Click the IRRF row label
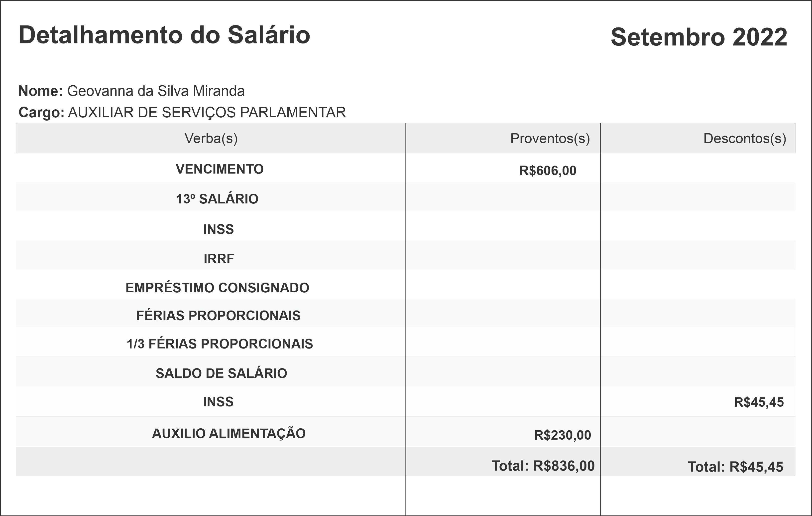 [x=219, y=259]
